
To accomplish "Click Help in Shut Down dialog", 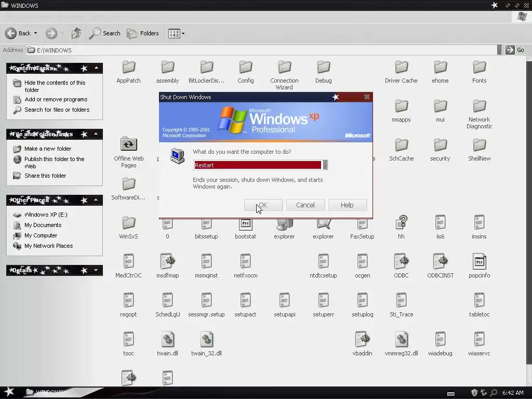I will click(x=348, y=205).
